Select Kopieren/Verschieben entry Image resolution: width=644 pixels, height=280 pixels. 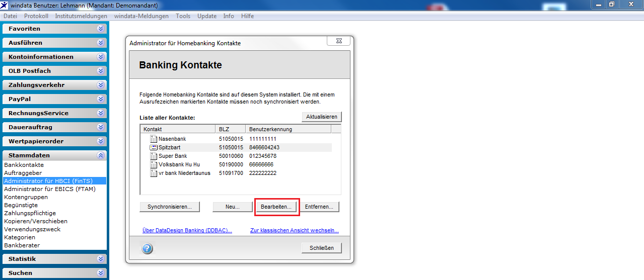35,221
